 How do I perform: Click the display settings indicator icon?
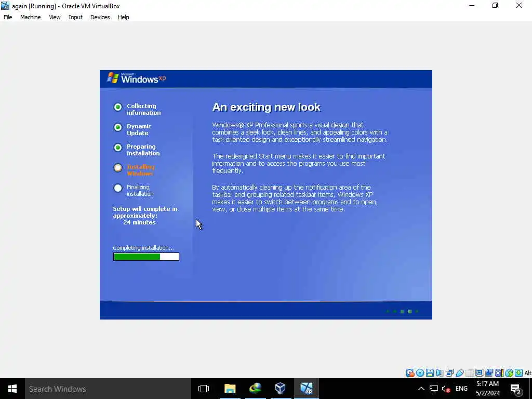[479, 373]
